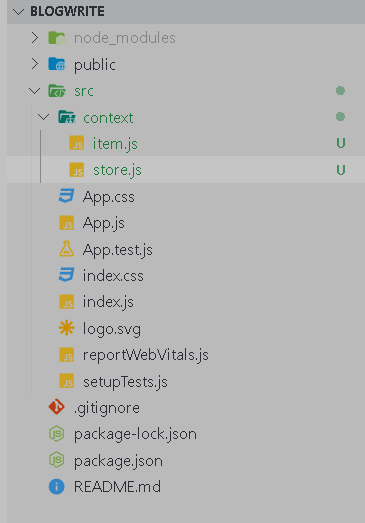Expand the node_modules folder chevron
Image resolution: width=365 pixels, height=523 pixels.
click(35, 38)
